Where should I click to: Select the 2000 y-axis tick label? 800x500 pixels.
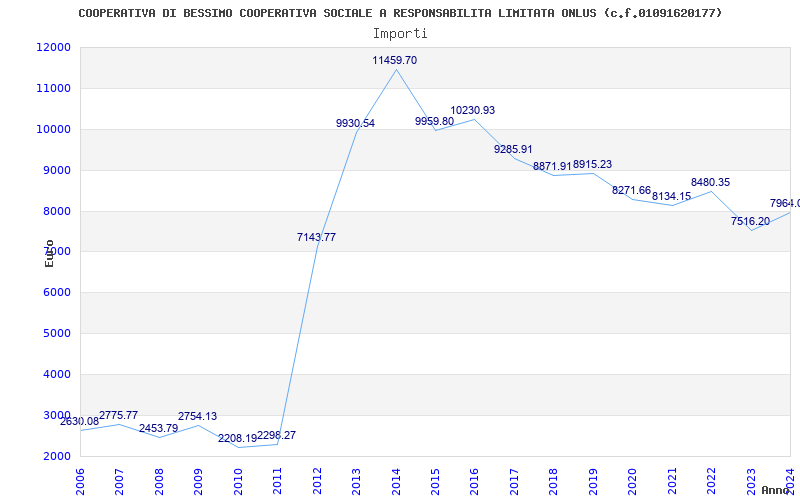[x=56, y=456]
